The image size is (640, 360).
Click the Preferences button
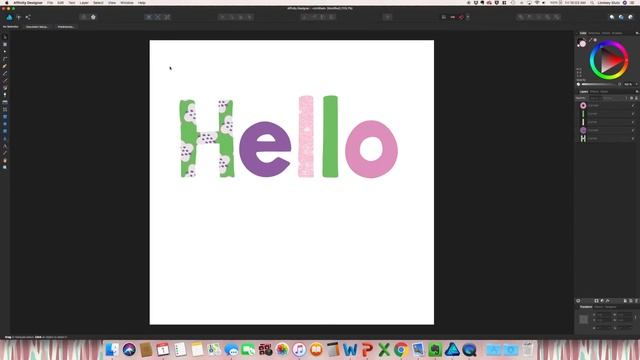[x=66, y=27]
